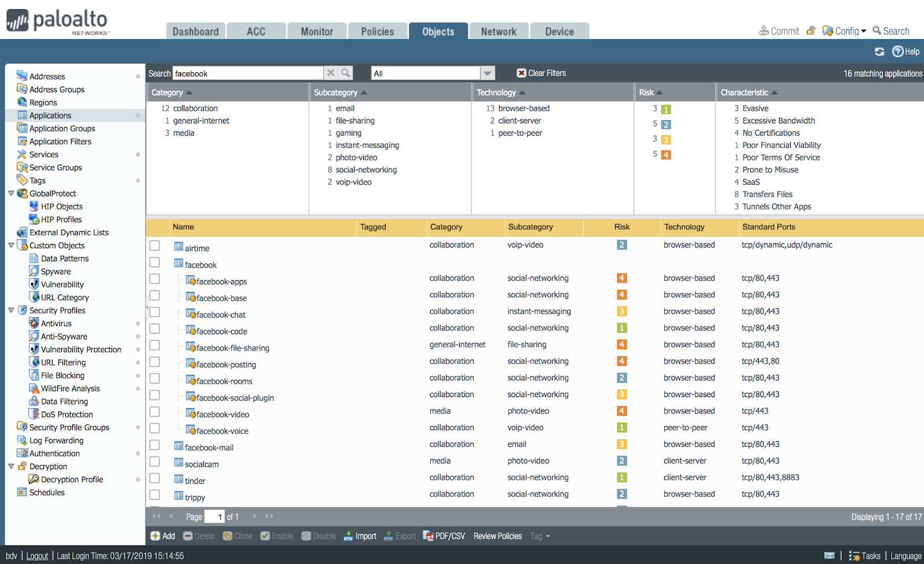Tick the facebook-chat checkbox
The image size is (924, 564).
point(155,312)
